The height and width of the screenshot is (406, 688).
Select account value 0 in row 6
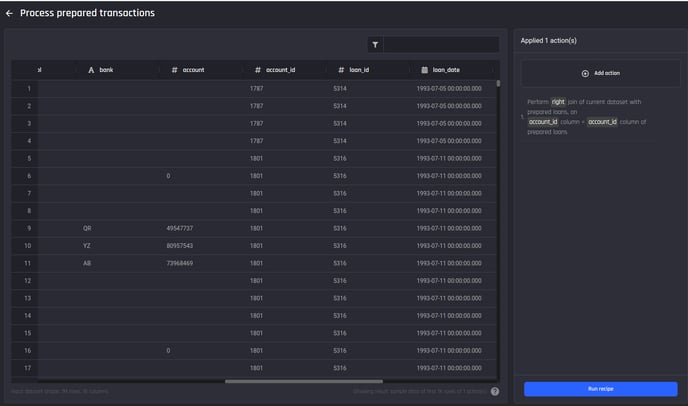point(168,176)
